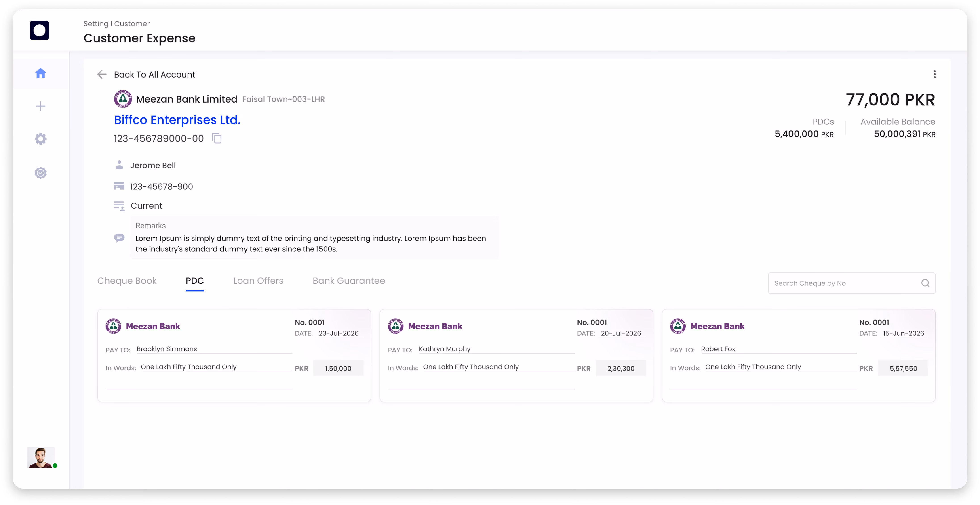Open the user profile avatar
The width and height of the screenshot is (980, 505).
(x=41, y=457)
